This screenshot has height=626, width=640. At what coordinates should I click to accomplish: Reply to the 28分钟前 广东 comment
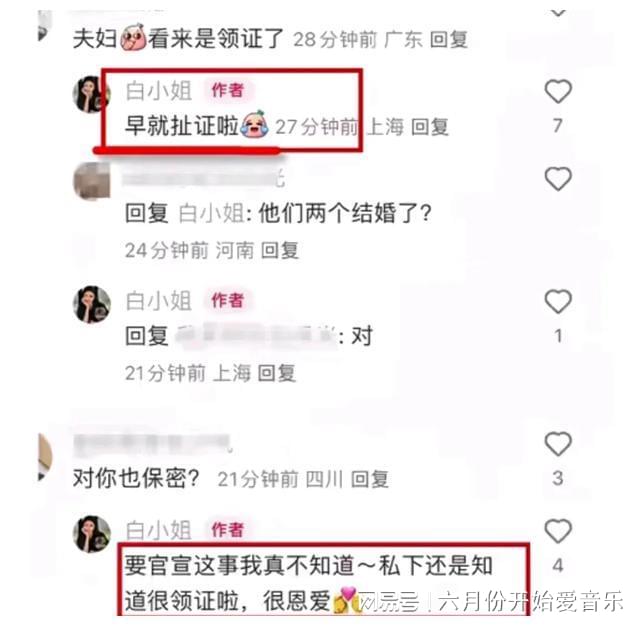pyautogui.click(x=449, y=40)
